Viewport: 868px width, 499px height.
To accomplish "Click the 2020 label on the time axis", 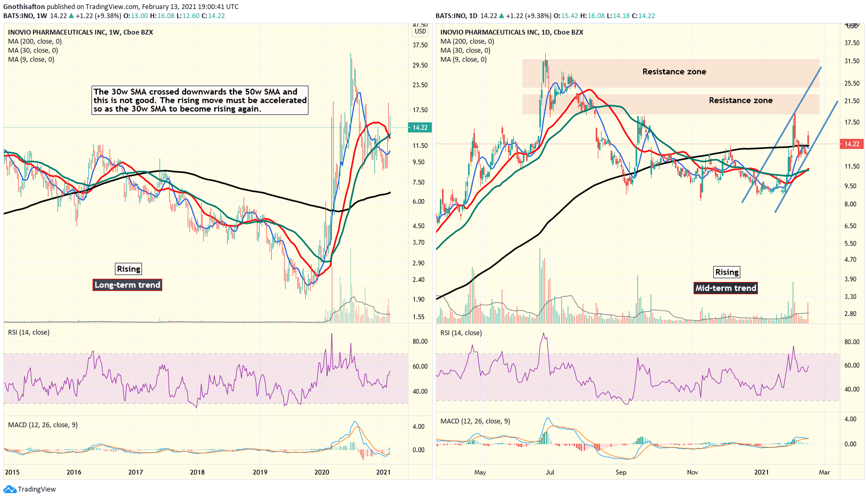I will [x=322, y=472].
